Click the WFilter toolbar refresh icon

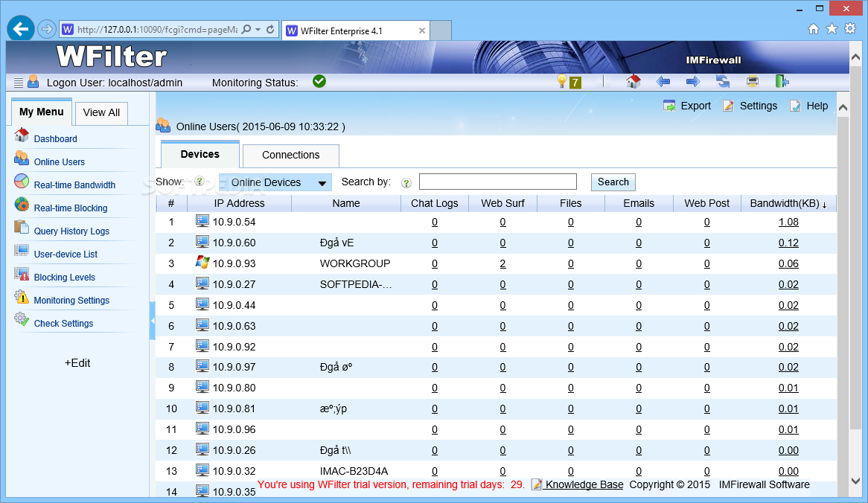tap(722, 81)
